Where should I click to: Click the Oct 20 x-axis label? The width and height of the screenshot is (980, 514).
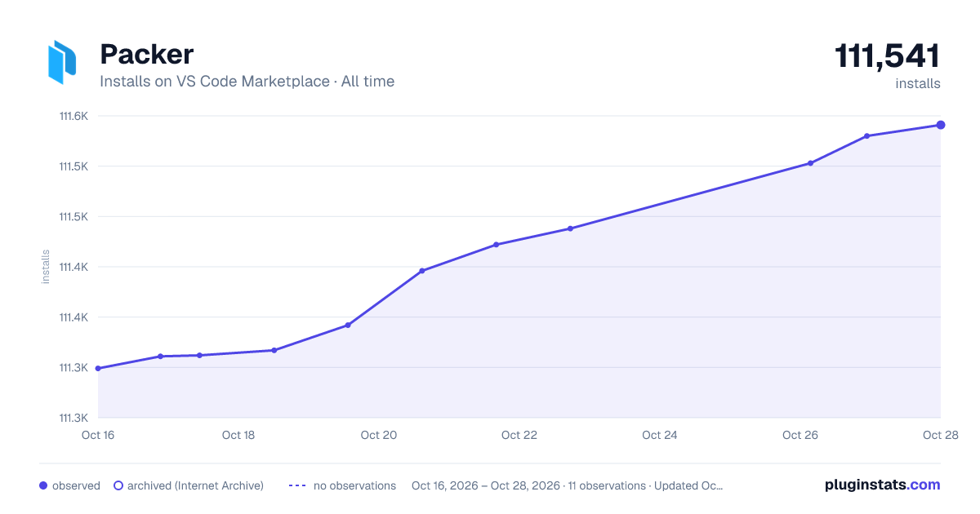click(x=379, y=435)
